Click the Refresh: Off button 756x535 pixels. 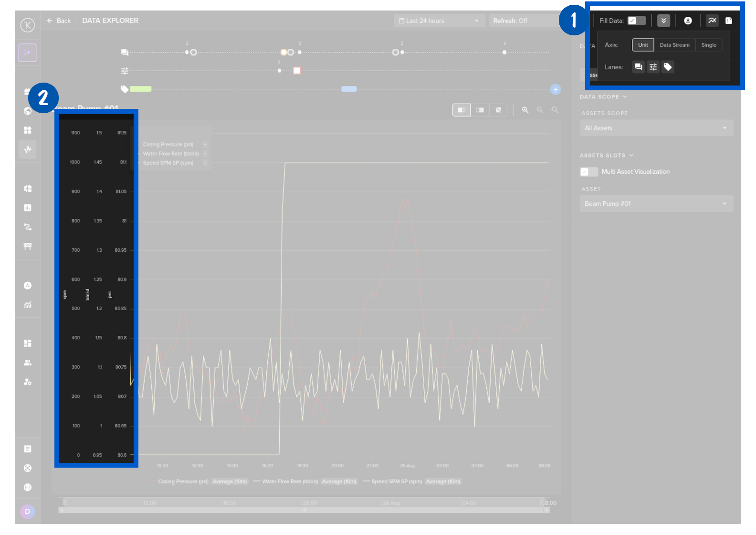click(x=510, y=21)
